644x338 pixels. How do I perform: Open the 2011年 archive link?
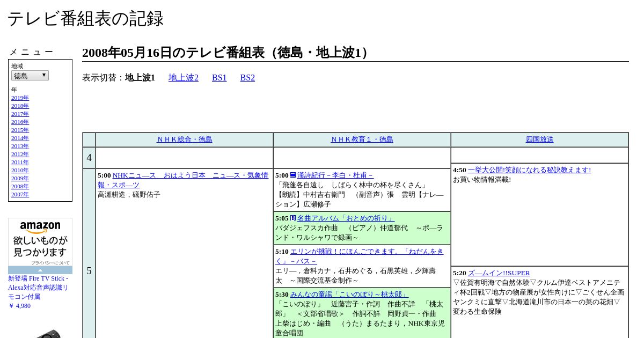(20, 162)
